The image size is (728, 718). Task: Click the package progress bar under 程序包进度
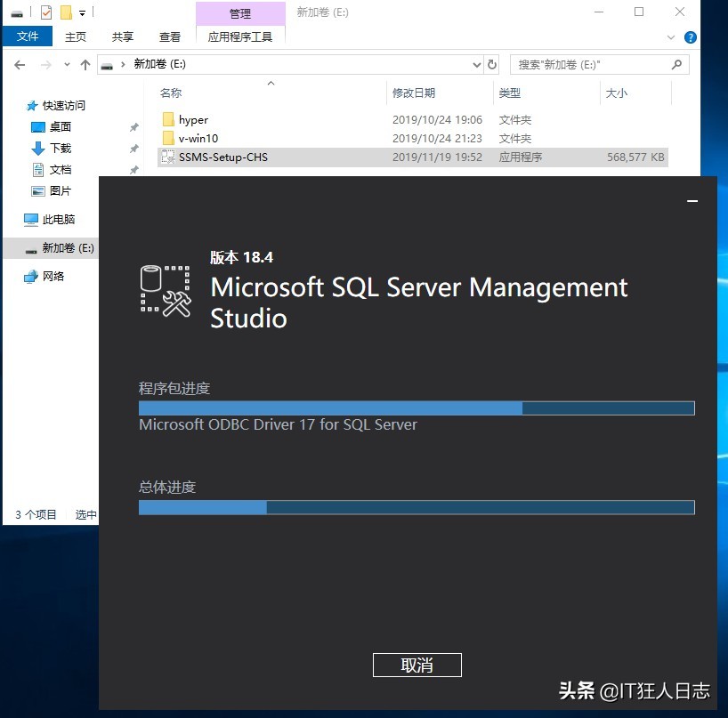(x=417, y=408)
